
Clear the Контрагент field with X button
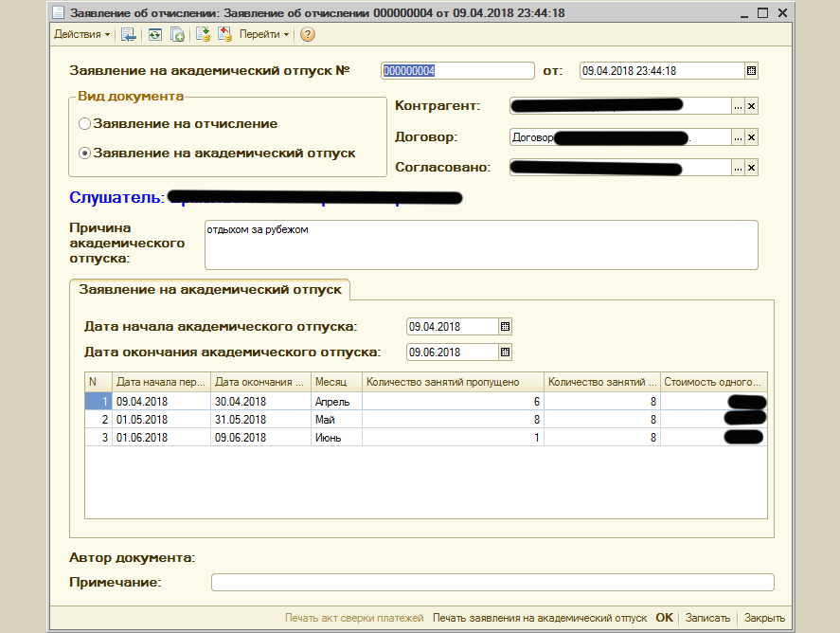[x=752, y=106]
